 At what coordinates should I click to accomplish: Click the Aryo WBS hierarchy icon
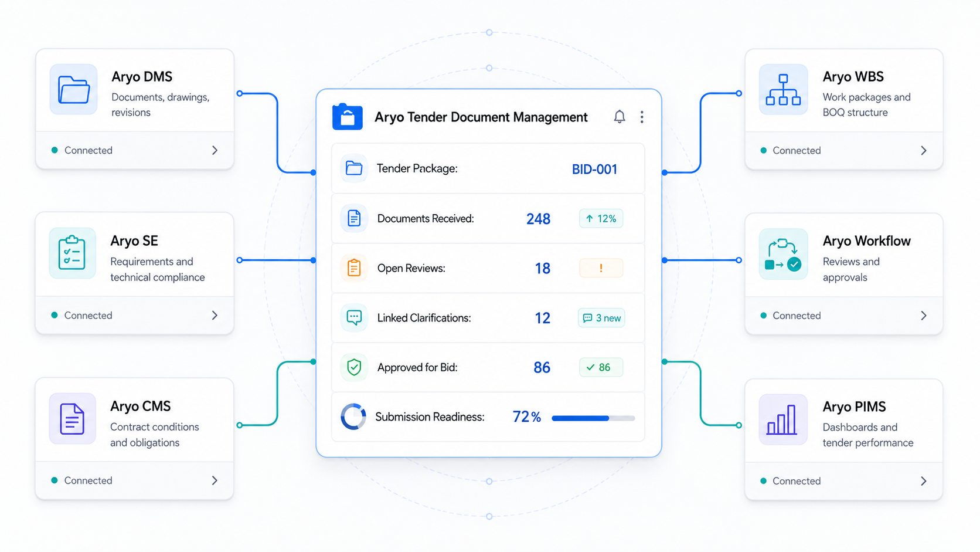tap(783, 90)
